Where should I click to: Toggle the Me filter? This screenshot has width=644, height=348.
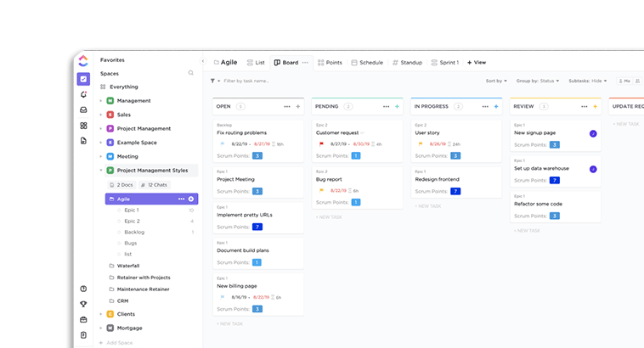(624, 81)
